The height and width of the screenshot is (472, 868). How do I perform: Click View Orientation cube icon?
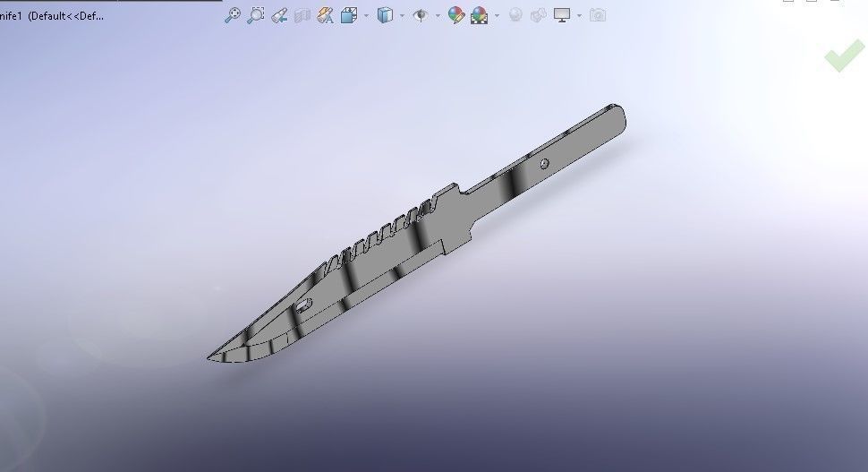(349, 15)
